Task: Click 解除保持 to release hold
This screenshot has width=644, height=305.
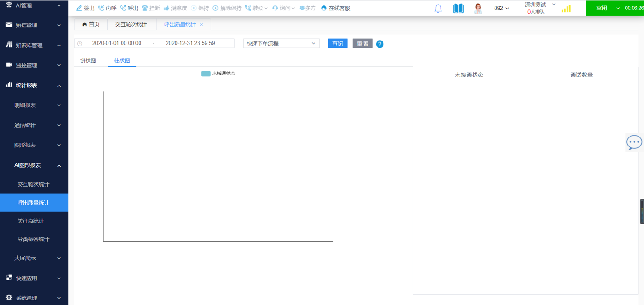Action: click(x=227, y=8)
